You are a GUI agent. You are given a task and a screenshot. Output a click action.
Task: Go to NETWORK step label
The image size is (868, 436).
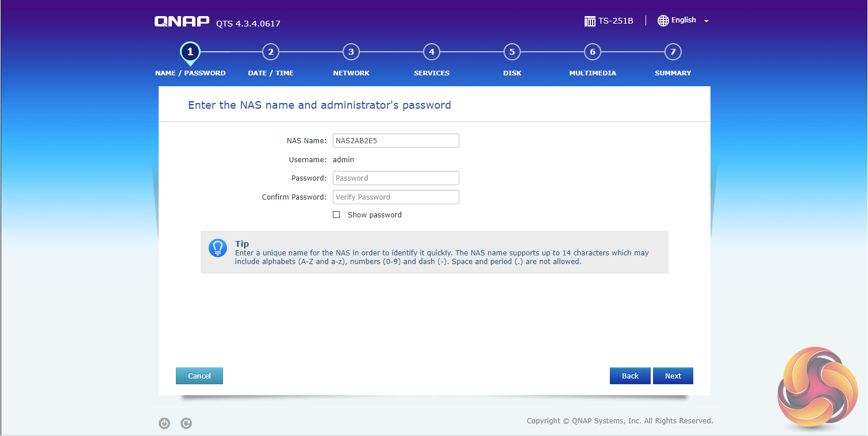351,73
